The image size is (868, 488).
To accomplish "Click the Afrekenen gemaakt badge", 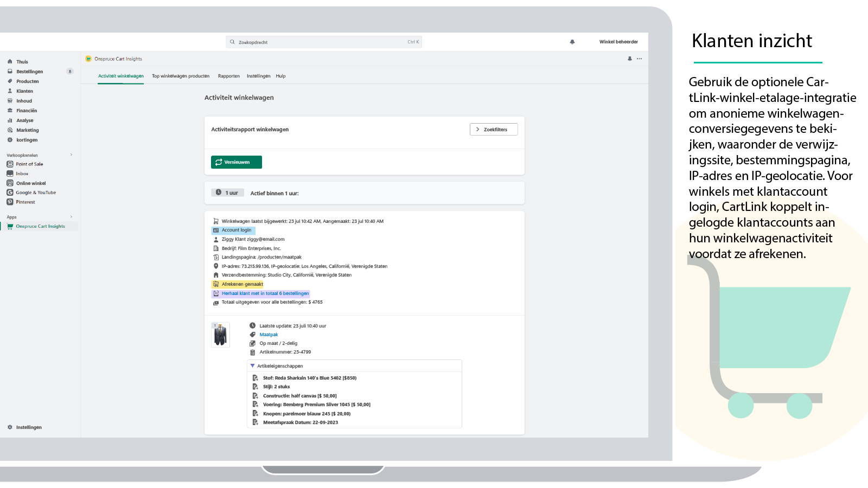I will point(238,284).
